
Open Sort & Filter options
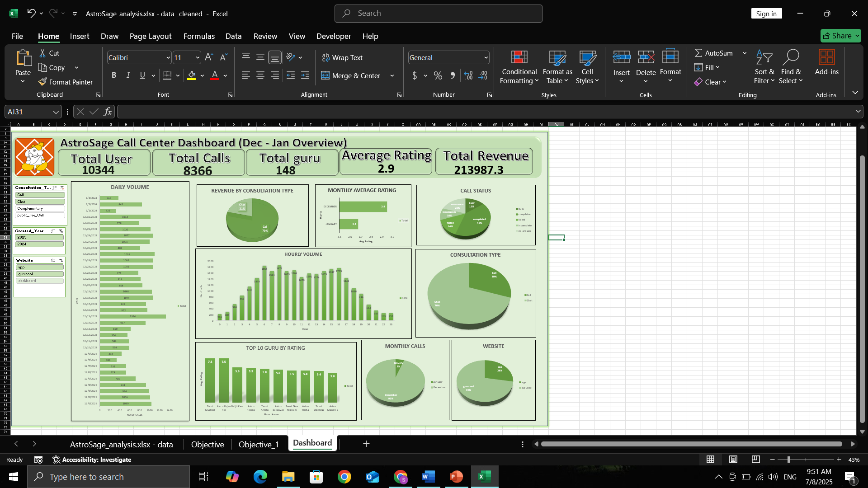pos(764,68)
